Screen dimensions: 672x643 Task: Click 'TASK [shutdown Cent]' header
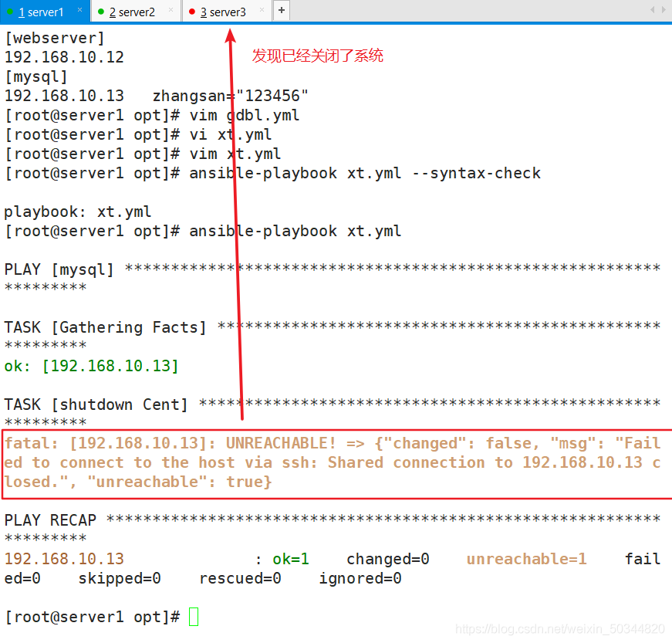(x=96, y=404)
